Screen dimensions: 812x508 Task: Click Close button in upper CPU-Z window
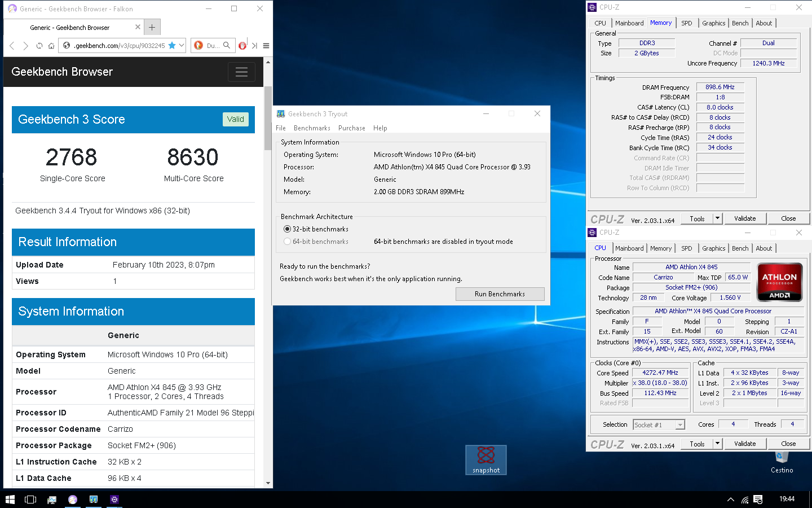tap(788, 218)
